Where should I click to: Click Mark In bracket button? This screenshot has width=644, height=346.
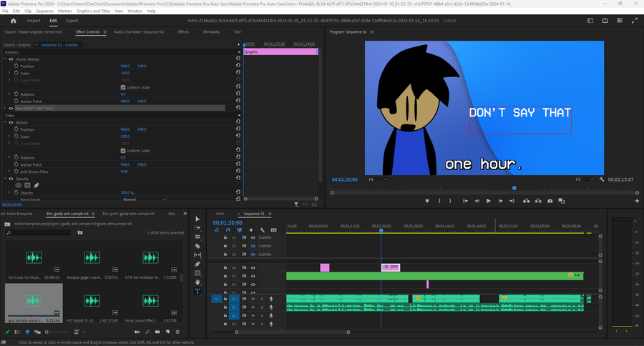[x=439, y=201]
